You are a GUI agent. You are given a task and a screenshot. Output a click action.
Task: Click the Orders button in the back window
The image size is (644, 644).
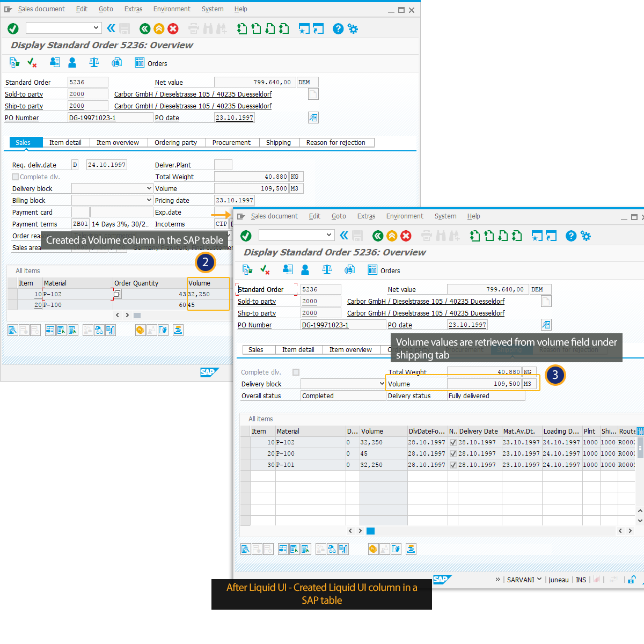[151, 63]
